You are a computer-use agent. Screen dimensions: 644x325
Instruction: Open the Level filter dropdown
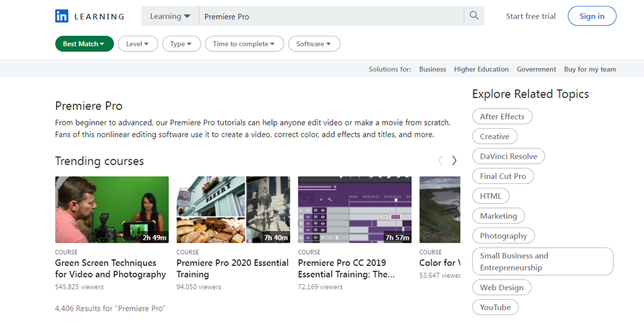(x=137, y=44)
